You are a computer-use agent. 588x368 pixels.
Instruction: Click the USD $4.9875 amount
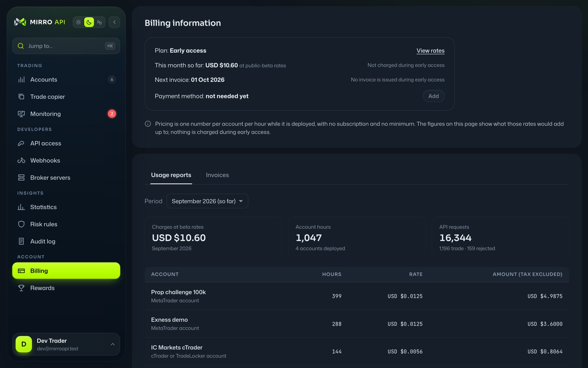coord(545,296)
